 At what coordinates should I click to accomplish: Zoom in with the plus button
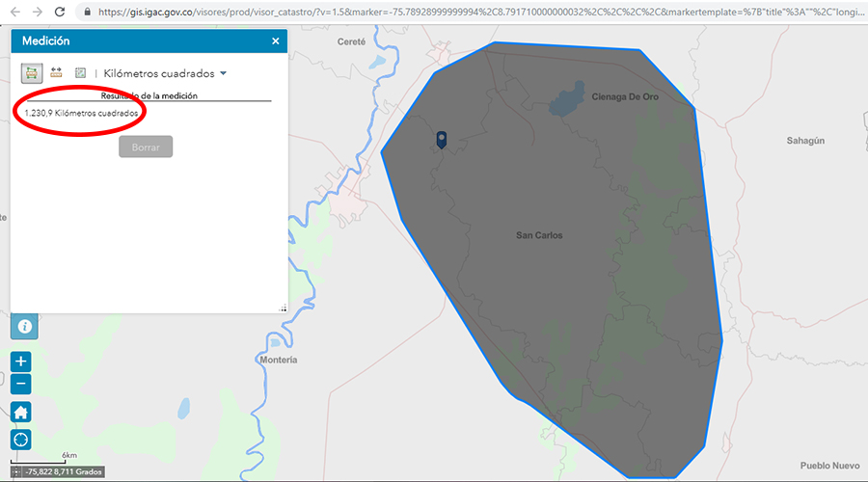coord(20,361)
